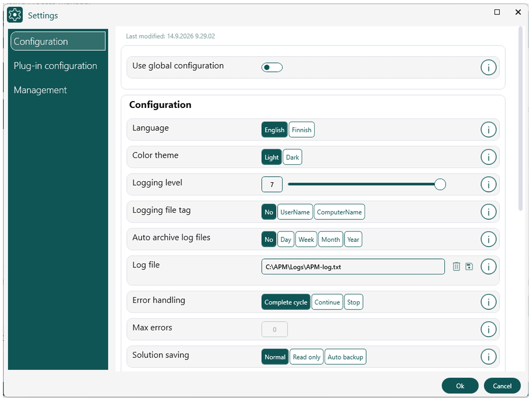The image size is (532, 403).
Task: Open Plug-in configuration section
Action: pyautogui.click(x=55, y=65)
